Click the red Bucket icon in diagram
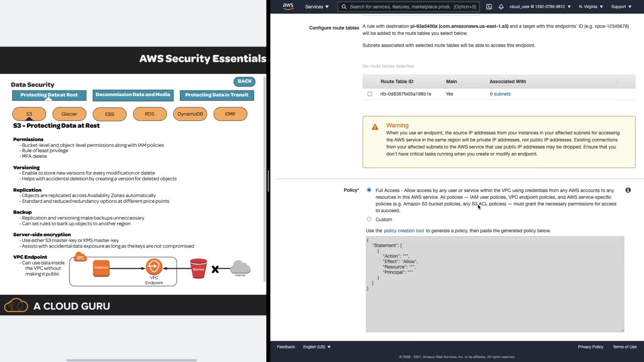The width and height of the screenshot is (644, 362). click(x=199, y=268)
